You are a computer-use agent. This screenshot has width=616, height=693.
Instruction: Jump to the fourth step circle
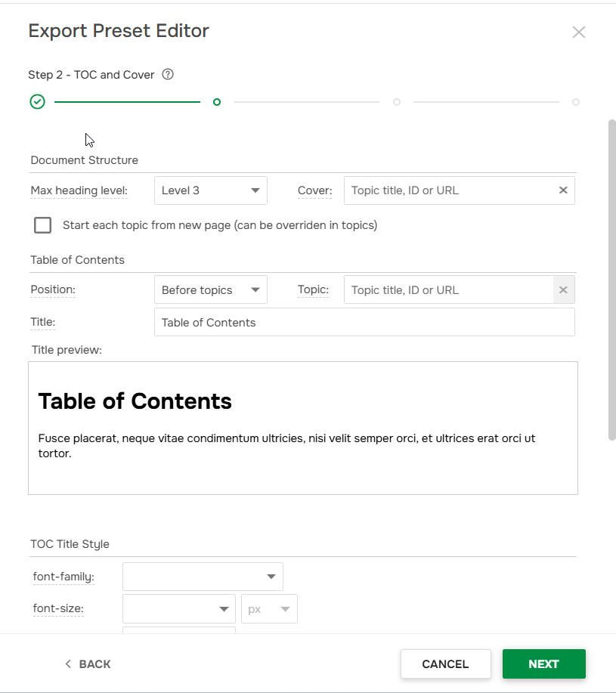point(576,102)
